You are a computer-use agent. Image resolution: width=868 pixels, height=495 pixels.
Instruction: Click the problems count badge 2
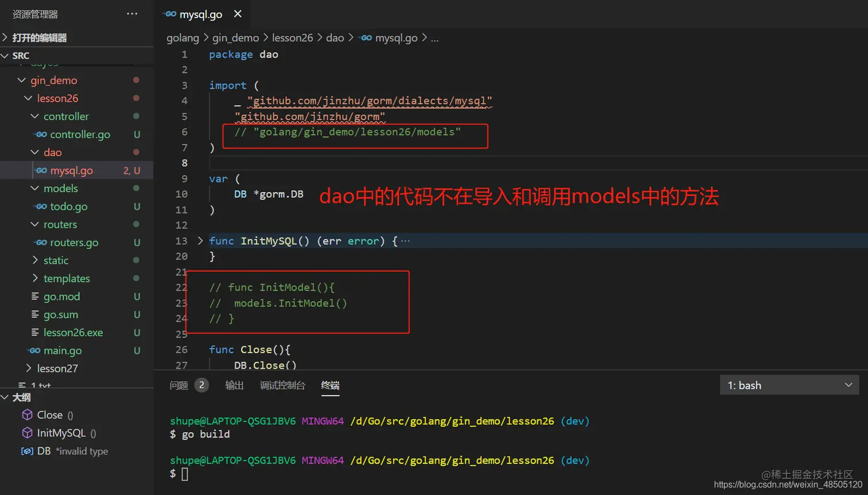click(201, 385)
